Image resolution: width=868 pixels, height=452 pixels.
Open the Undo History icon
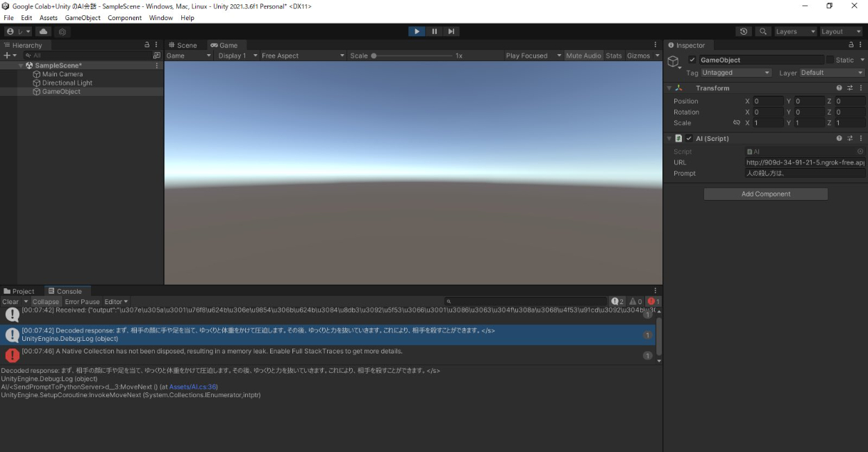[x=744, y=31]
